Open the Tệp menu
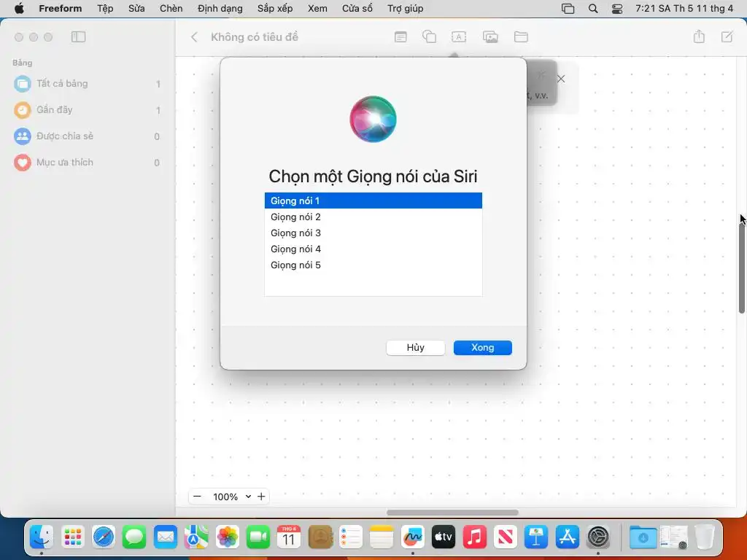Screen dimensions: 747x560 click(105, 9)
